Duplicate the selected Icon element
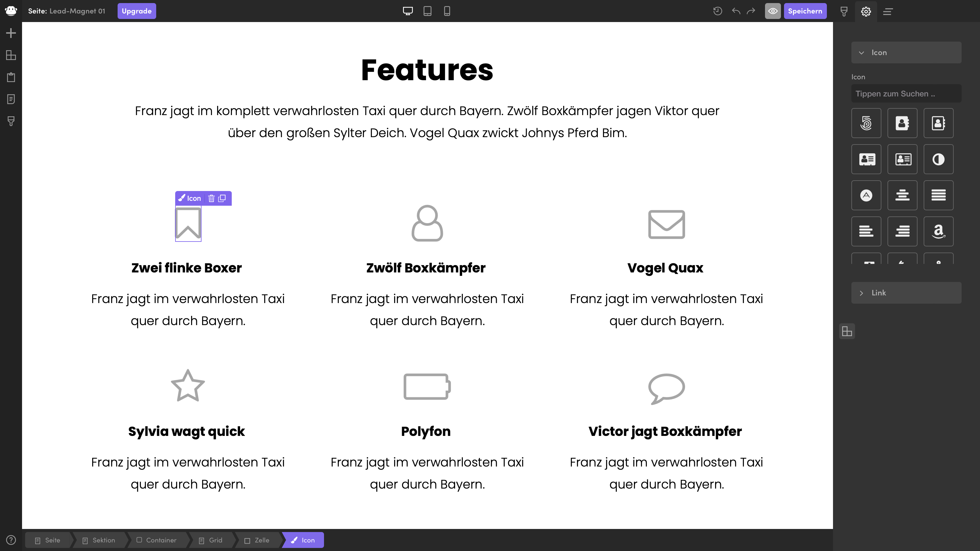The width and height of the screenshot is (980, 551). click(x=222, y=198)
